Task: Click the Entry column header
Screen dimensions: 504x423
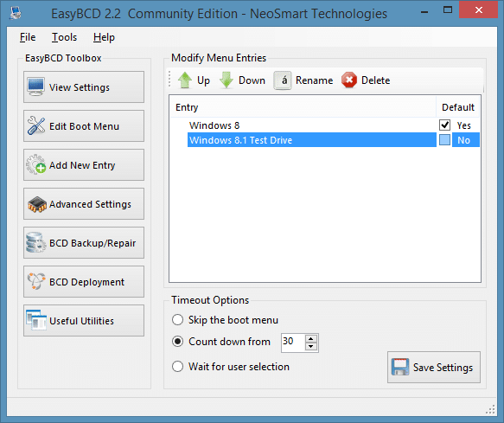Action: [x=303, y=107]
